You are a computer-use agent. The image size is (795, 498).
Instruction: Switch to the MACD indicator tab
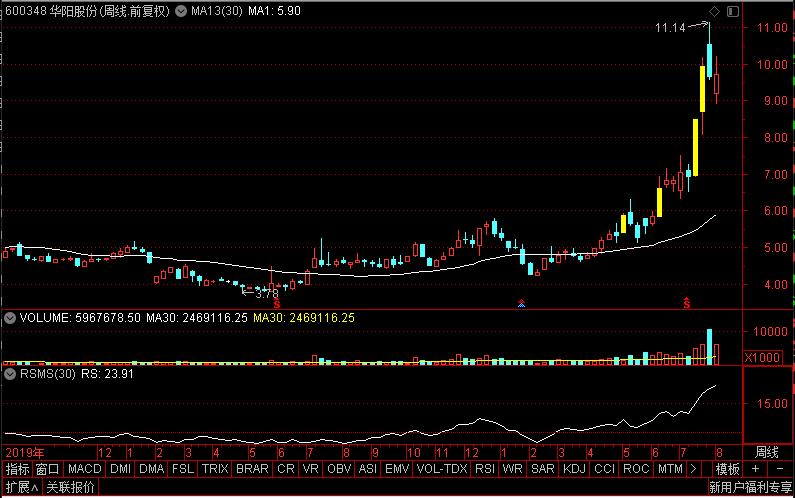(85, 469)
